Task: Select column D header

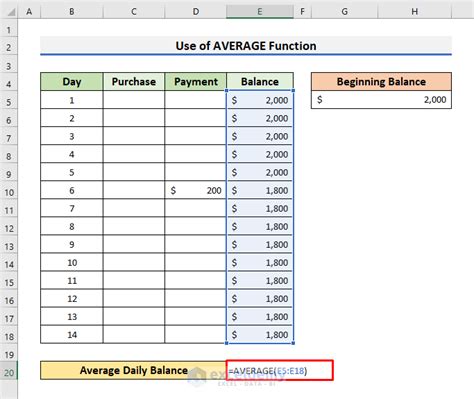Action: [196, 12]
